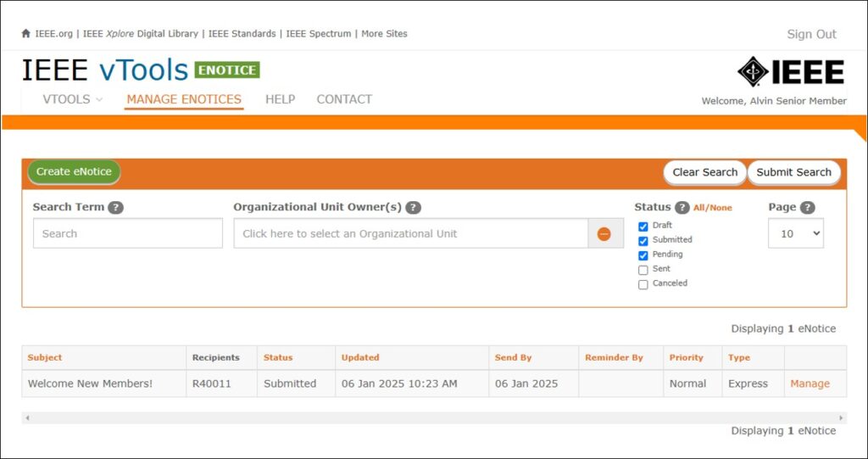
Task: Open the IEEE.org link
Action: [53, 34]
